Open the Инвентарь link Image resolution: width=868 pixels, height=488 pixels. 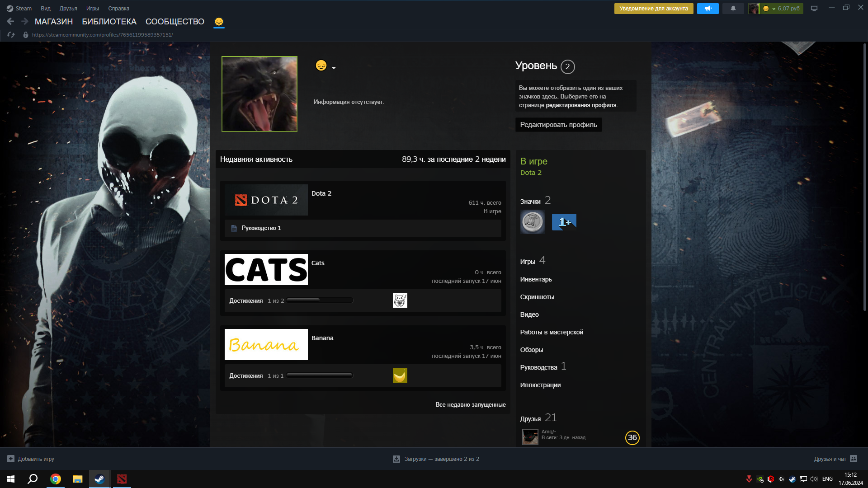click(536, 279)
